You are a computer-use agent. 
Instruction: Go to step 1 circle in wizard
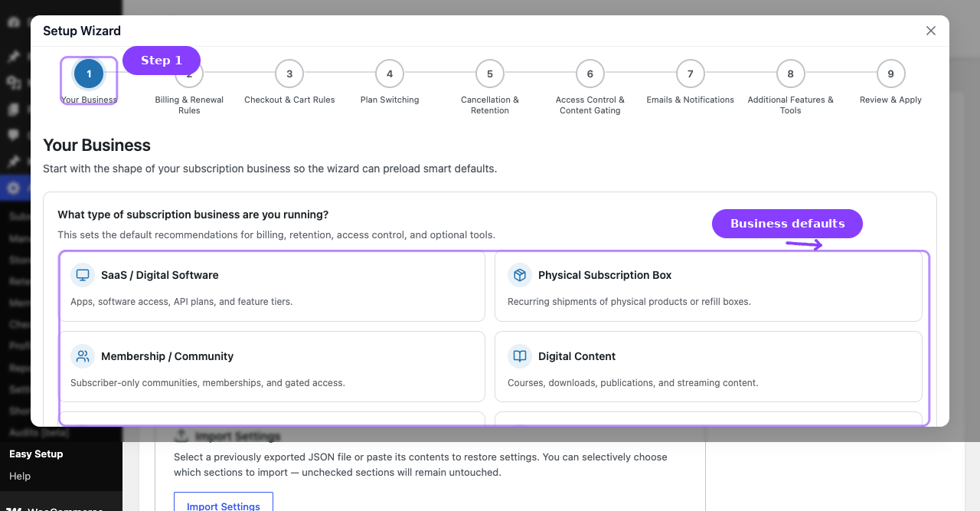tap(89, 74)
